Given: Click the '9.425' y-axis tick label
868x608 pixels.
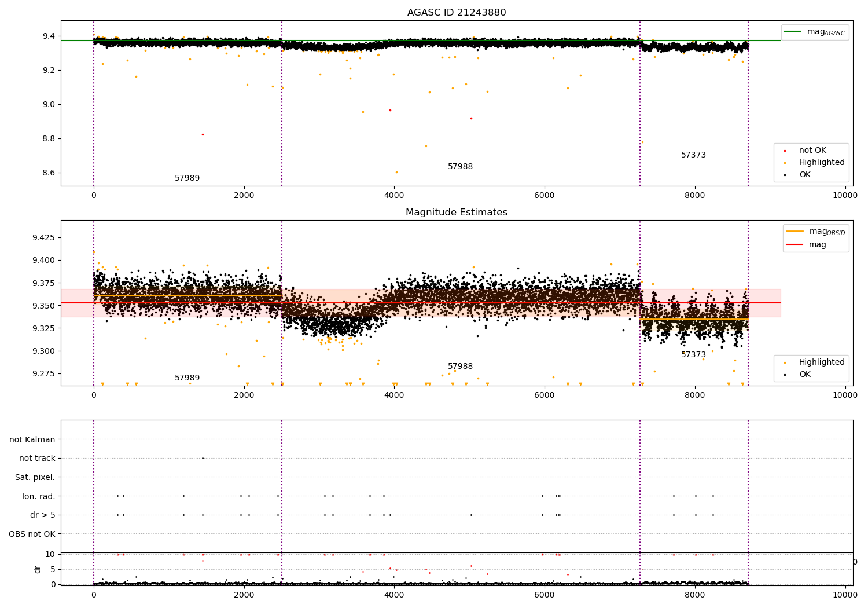Looking at the screenshot, I should point(44,238).
